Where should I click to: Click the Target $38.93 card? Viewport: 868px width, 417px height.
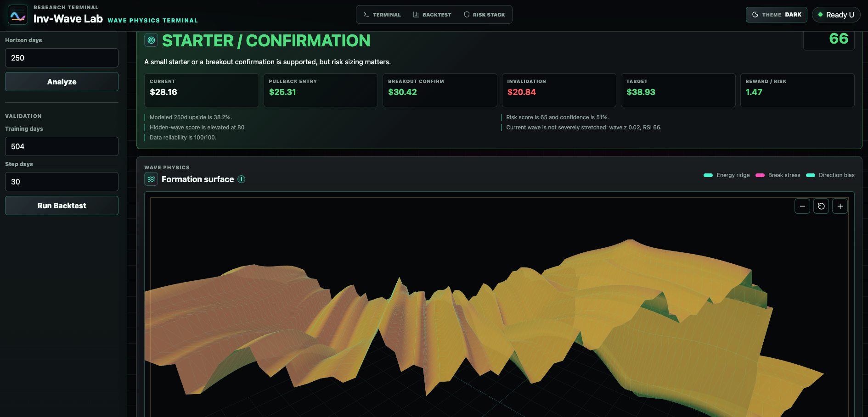pyautogui.click(x=678, y=90)
